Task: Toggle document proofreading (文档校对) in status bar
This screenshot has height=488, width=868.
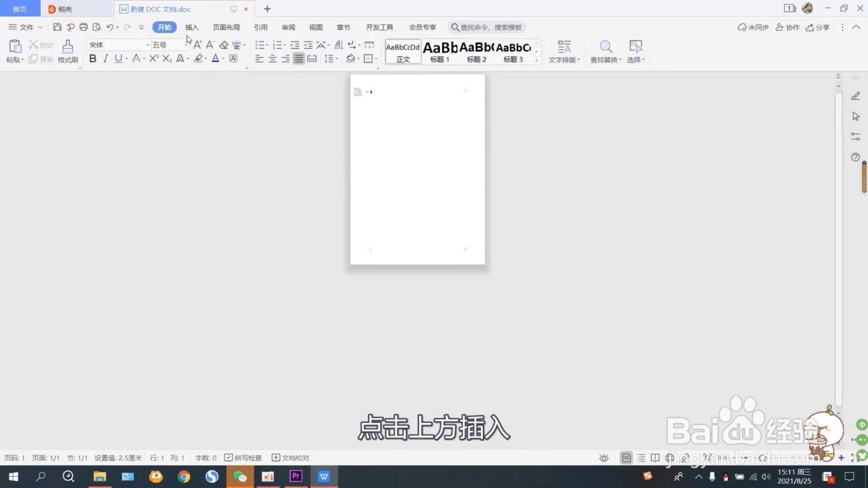Action: click(290, 458)
